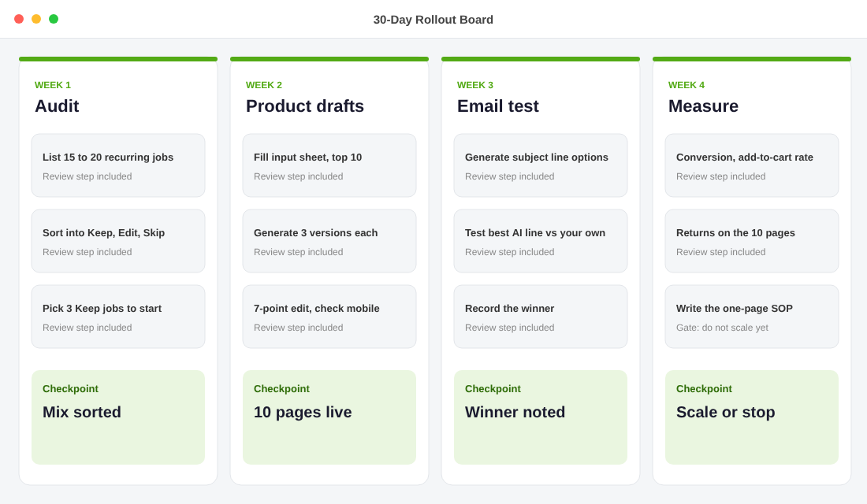Select the 'WEEK 3' column label
The image size is (867, 504).
tap(475, 85)
